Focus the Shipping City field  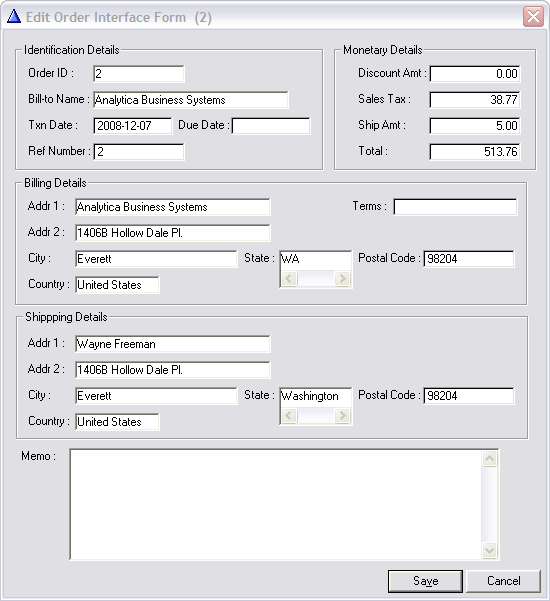tap(156, 396)
